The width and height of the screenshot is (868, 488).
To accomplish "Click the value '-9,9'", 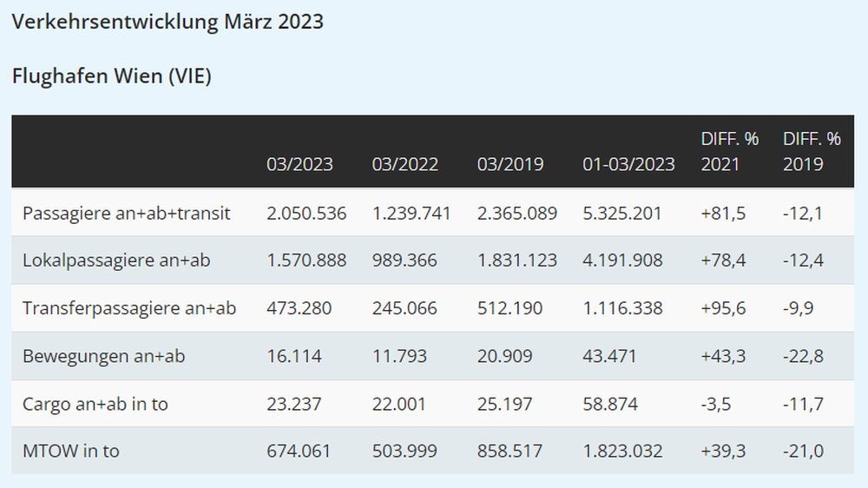I will tap(799, 308).
